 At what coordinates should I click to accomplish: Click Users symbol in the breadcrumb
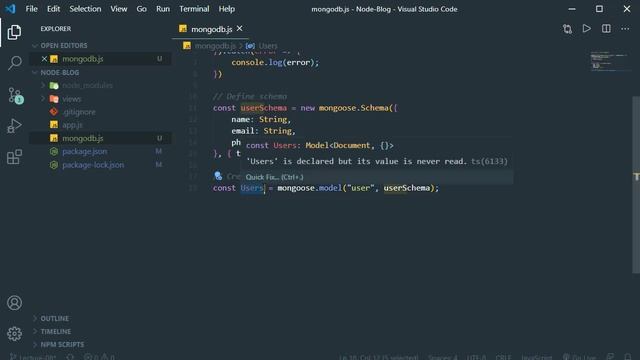click(x=268, y=46)
